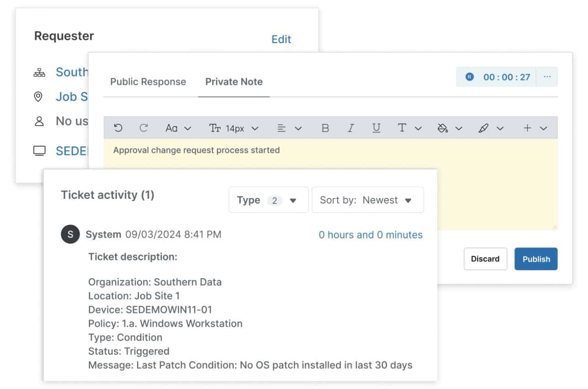Click the redo icon in editor toolbar
This screenshot has height=389, width=588.
143,128
